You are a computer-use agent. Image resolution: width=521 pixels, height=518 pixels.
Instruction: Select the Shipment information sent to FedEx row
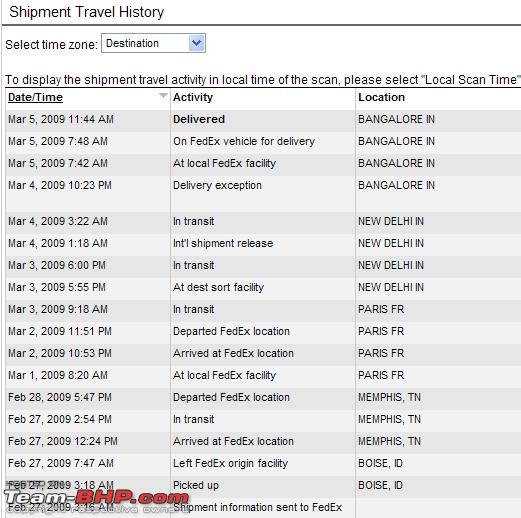click(263, 507)
